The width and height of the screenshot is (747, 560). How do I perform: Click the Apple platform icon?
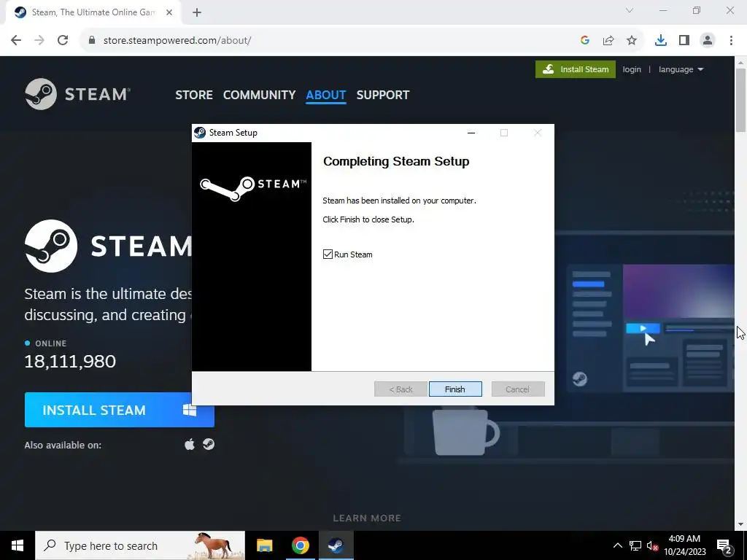[190, 445]
